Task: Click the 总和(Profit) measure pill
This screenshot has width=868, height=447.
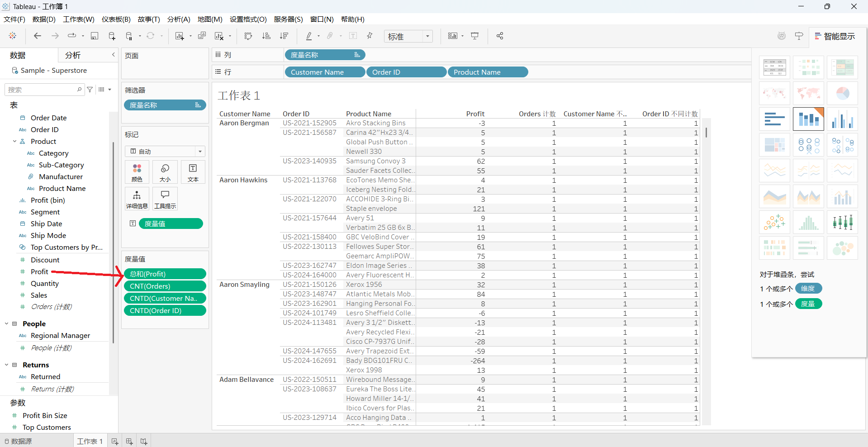Action: [x=165, y=274]
